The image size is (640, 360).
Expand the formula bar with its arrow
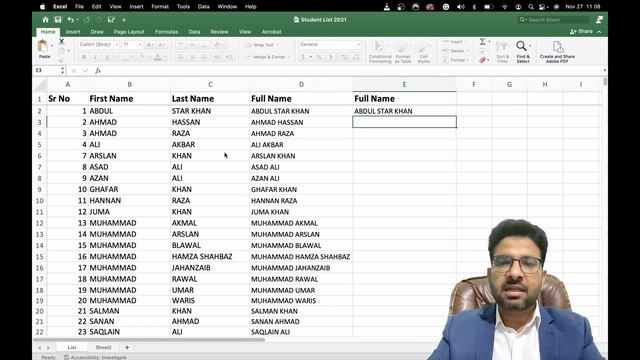tap(604, 71)
